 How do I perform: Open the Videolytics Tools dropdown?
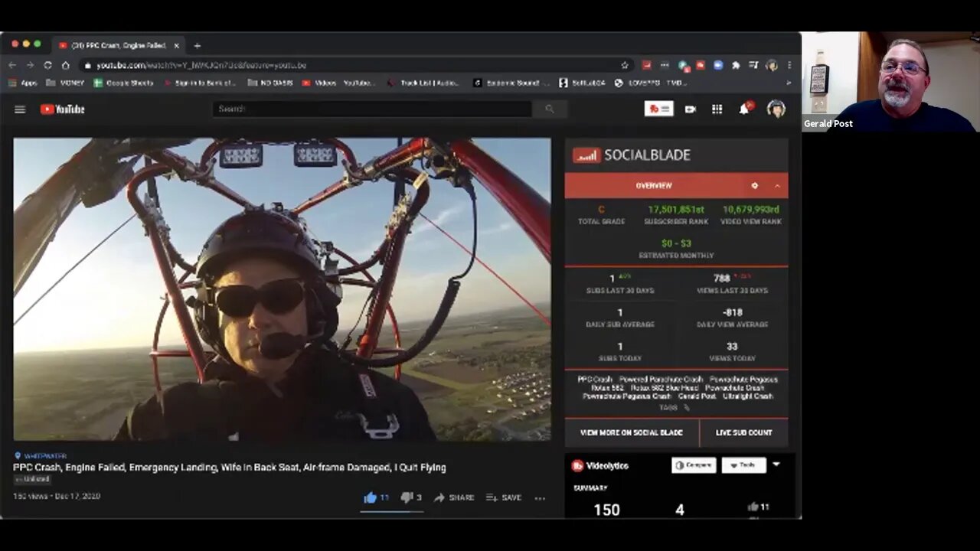[x=743, y=465]
